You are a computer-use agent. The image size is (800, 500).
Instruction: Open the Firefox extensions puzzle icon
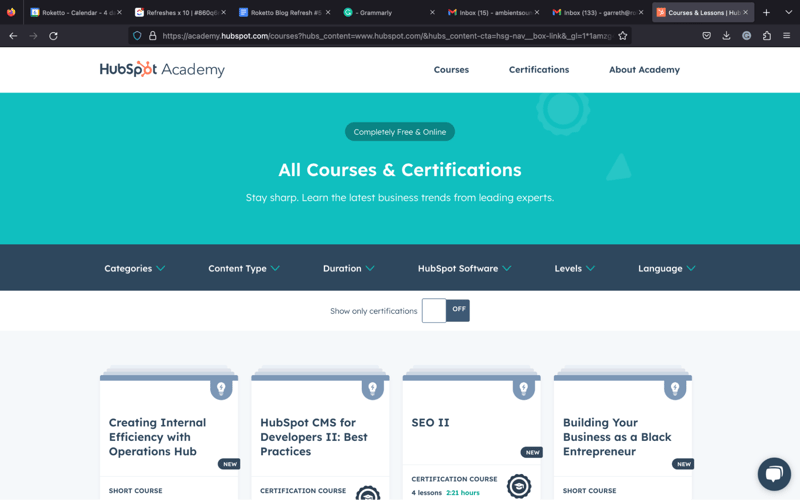tap(766, 35)
